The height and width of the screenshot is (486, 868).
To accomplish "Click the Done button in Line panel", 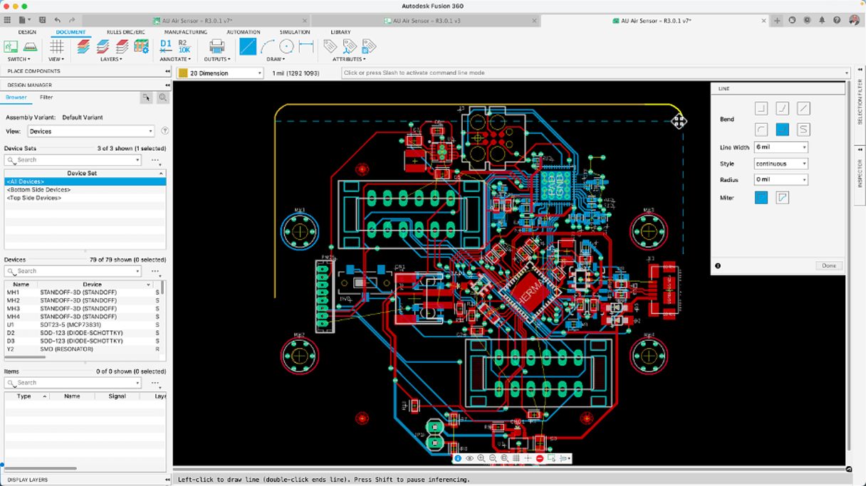I will (x=829, y=265).
